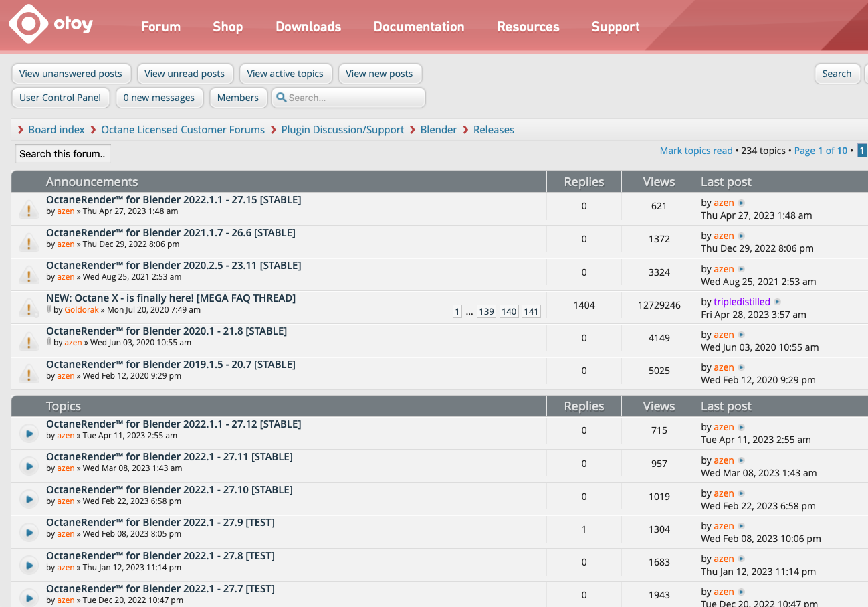View latest post icon for Feb 08, 2023 topic
The height and width of the screenshot is (607, 868).
741,526
